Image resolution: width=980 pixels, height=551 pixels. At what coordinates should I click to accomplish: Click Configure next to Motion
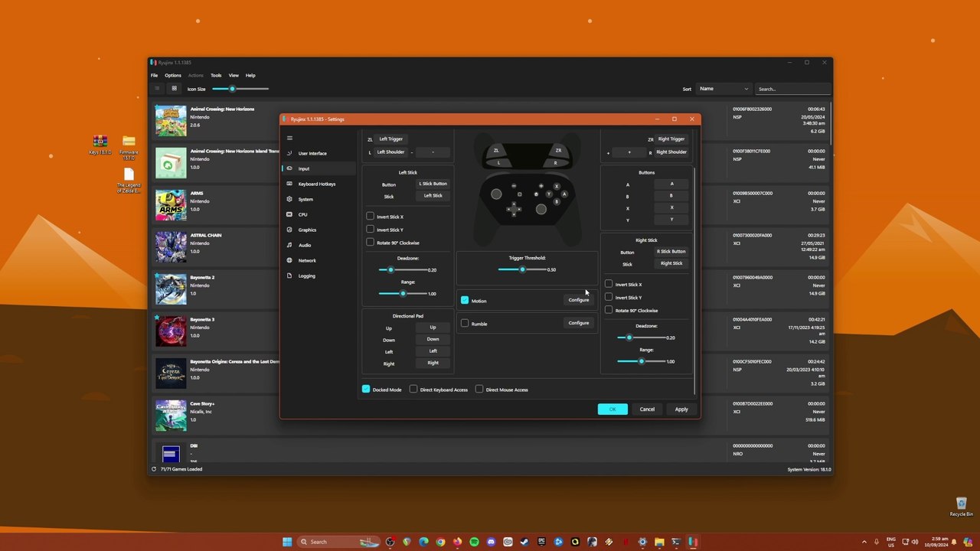tap(578, 300)
